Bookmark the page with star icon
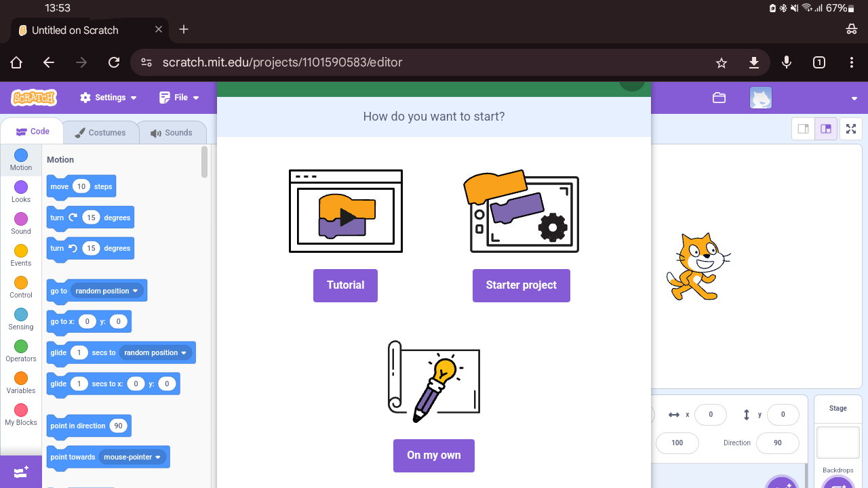The height and width of the screenshot is (488, 868). tap(722, 62)
